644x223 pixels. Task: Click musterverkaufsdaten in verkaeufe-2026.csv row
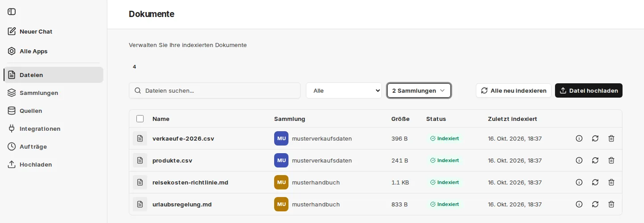(x=322, y=138)
